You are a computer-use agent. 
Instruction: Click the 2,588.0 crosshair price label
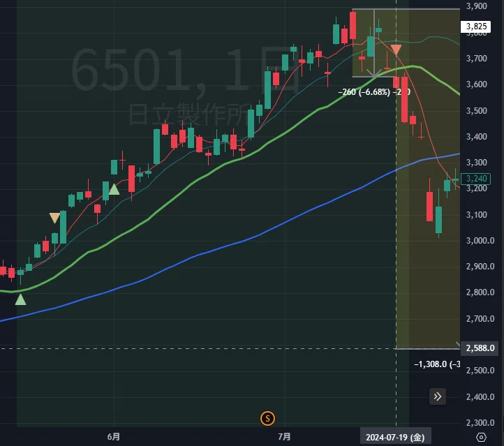(480, 348)
